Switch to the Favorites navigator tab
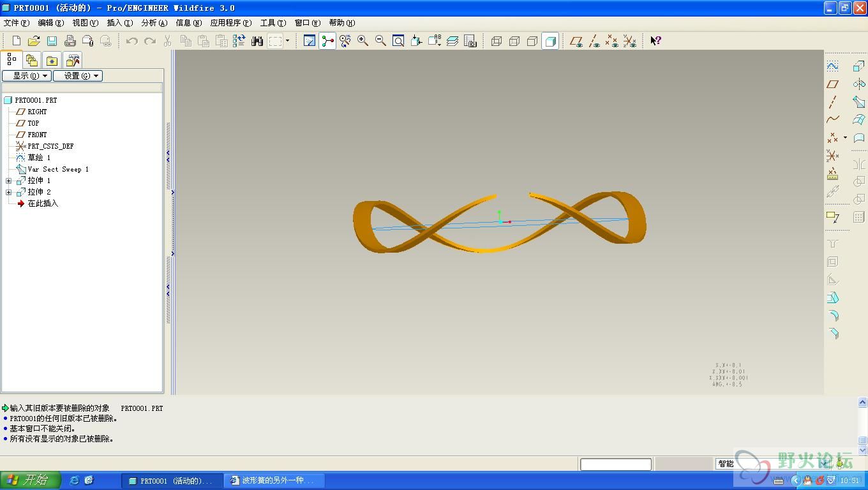This screenshot has width=868, height=490. (x=52, y=60)
